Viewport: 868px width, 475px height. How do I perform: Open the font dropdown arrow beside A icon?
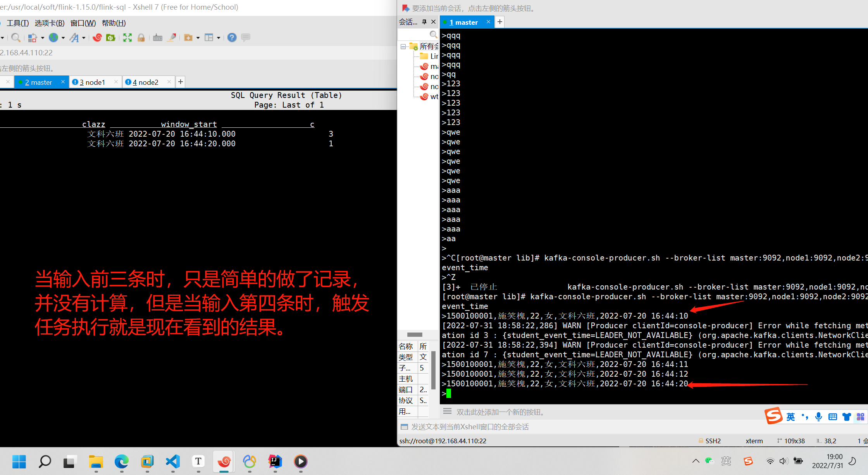(84, 38)
